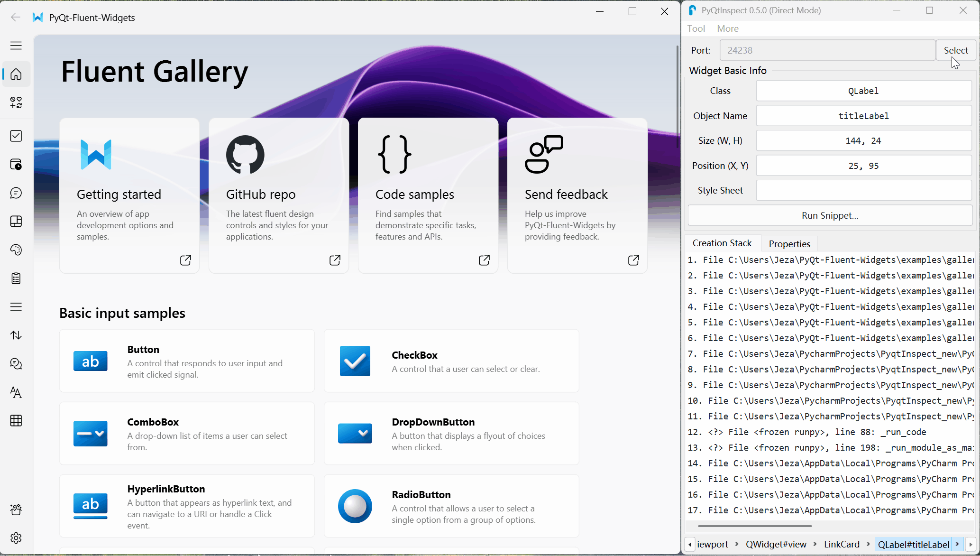980x556 pixels.
Task: Open Basic input page with checkbox icon
Action: click(16, 136)
